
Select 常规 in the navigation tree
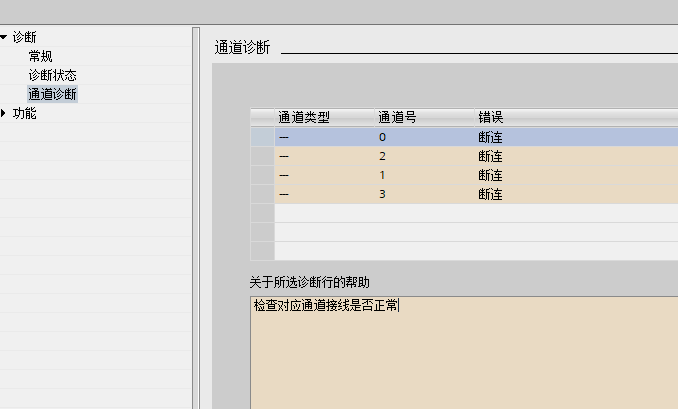point(41,56)
